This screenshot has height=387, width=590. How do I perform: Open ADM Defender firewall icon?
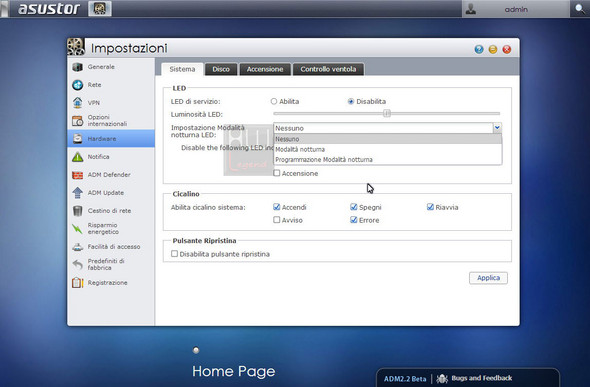point(78,175)
